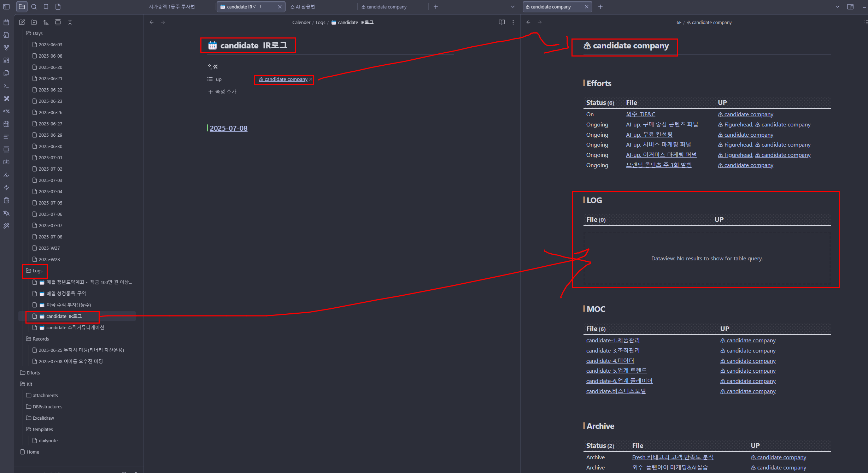
Task: Open the 외주_TJE&C link in Efforts table
Action: [x=640, y=114]
